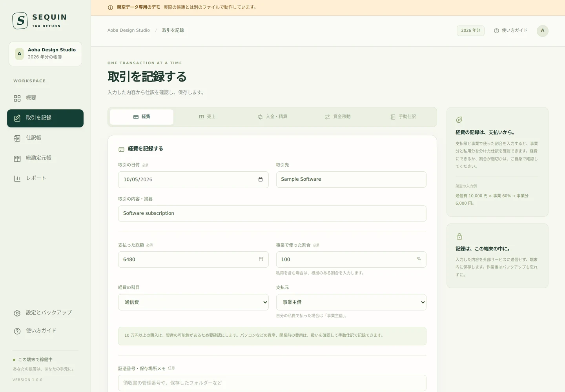Open 総勘定元帳 ledger book icon

coord(17,158)
